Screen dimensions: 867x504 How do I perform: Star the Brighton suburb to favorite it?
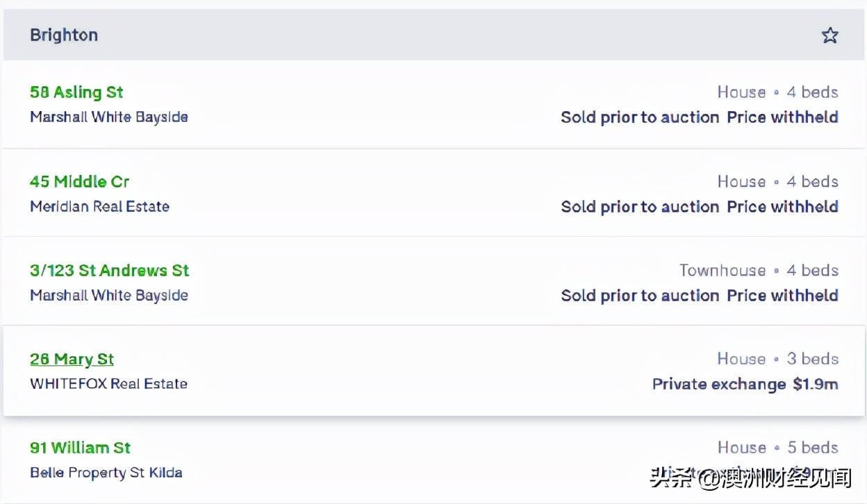(829, 35)
